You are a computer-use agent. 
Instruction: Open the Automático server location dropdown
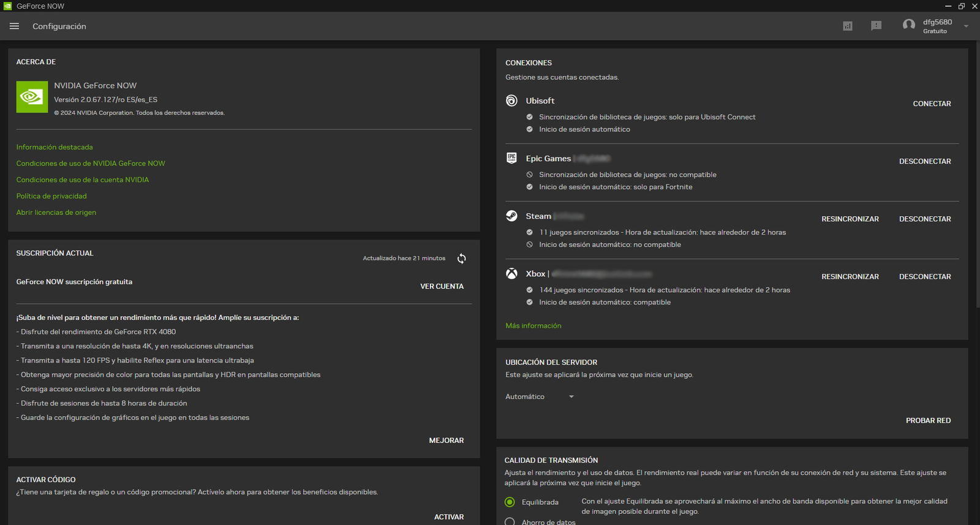[540, 396]
